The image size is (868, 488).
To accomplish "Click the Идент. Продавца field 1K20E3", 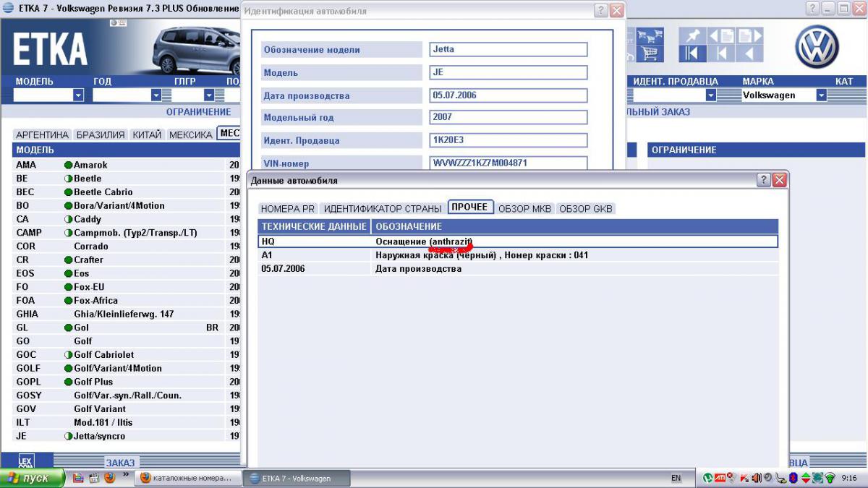I will (508, 140).
